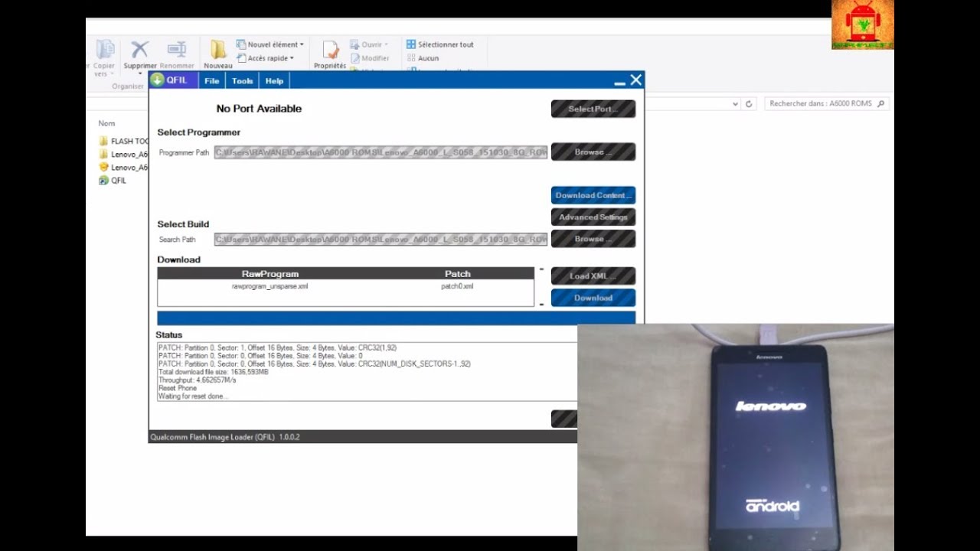The height and width of the screenshot is (551, 980).
Task: Click the Nouveau dossier folder icon
Action: pos(218,50)
